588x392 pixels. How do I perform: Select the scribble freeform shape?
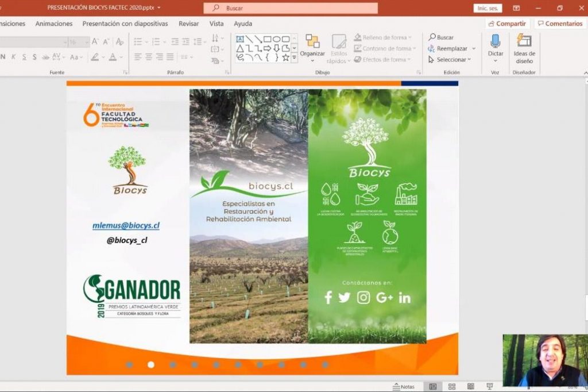click(240, 57)
